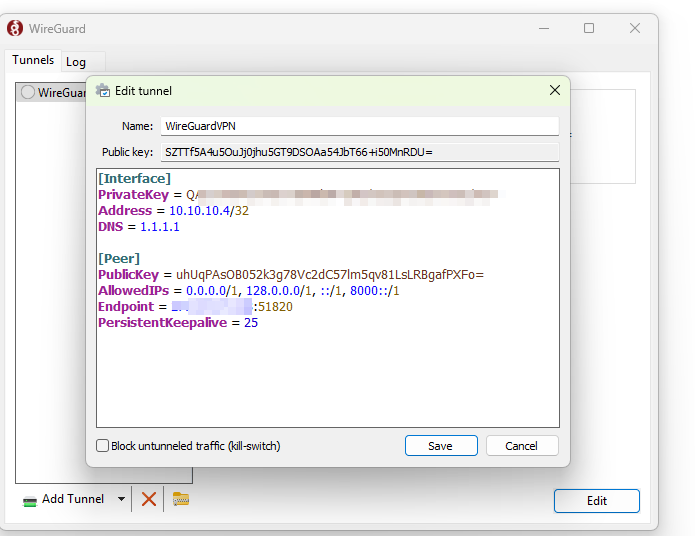The width and height of the screenshot is (695, 536).
Task: Switch to the Tunnels tab
Action: tap(33, 61)
